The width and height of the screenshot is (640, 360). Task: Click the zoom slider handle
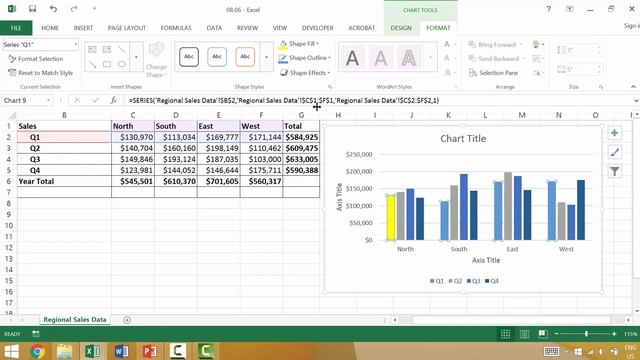(x=586, y=334)
